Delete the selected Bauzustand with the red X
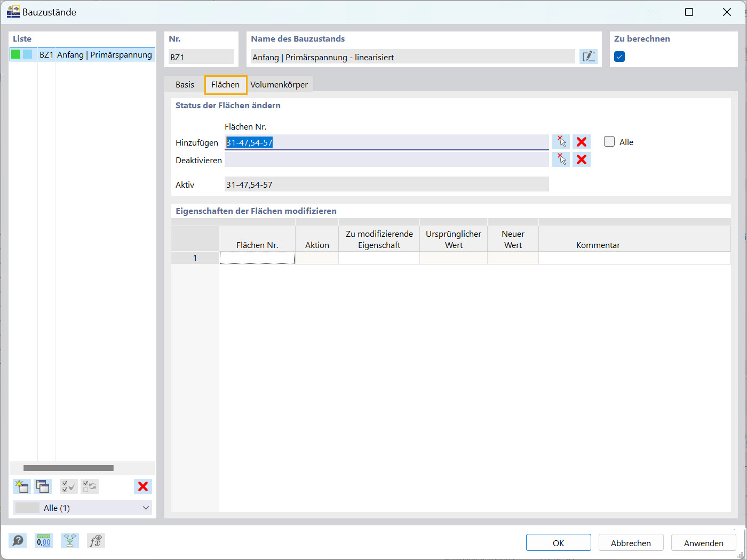The image size is (747, 560). coord(142,486)
